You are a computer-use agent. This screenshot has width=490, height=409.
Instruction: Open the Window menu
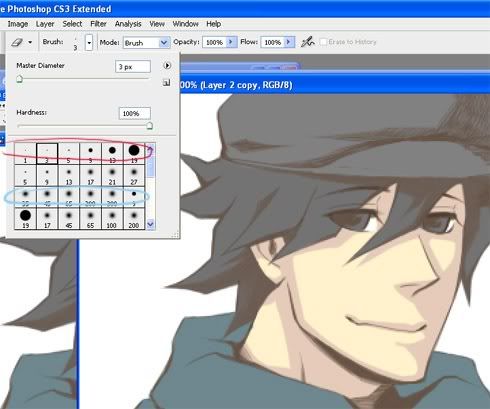pos(185,24)
